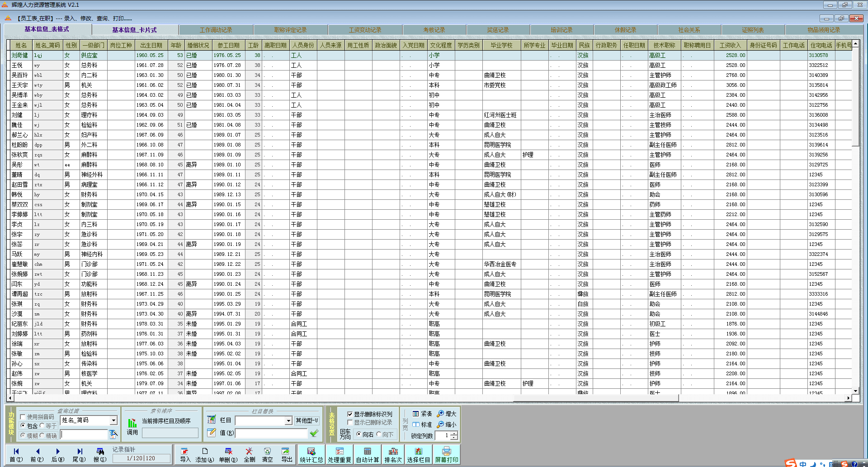Toggle show delete mark column (显示删除标识列)
Image resolution: width=868 pixels, height=467 pixels.
[x=369, y=414]
